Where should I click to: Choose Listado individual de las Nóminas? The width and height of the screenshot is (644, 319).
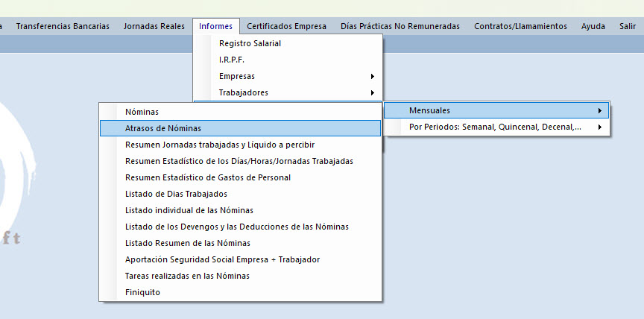click(189, 210)
